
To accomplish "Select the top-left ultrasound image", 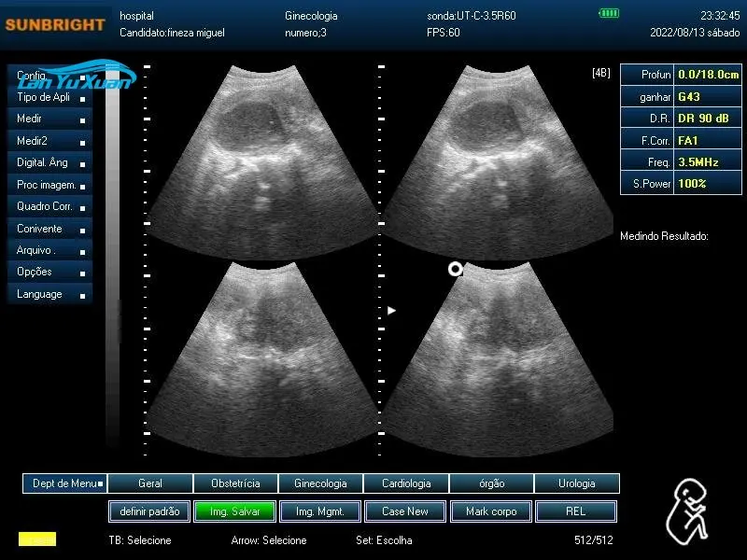I will tap(263, 162).
